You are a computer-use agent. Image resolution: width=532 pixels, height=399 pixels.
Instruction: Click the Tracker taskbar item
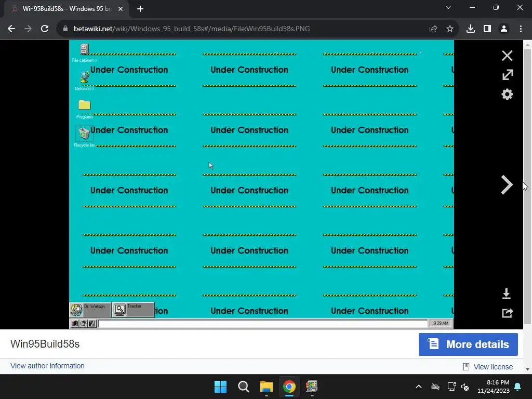pyautogui.click(x=133, y=310)
